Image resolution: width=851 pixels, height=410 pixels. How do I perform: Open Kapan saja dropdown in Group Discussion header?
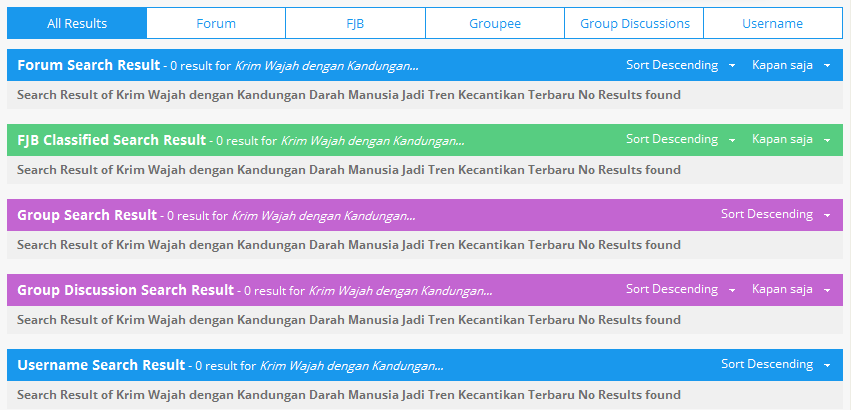791,289
